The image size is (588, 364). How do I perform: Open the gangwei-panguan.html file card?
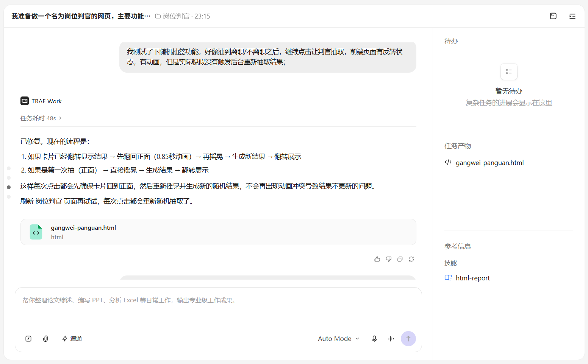point(218,232)
